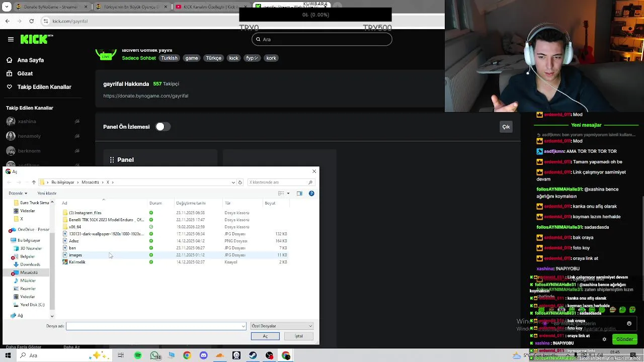Open the chat emoji picker icon
This screenshot has height=362, width=644.
point(629,323)
